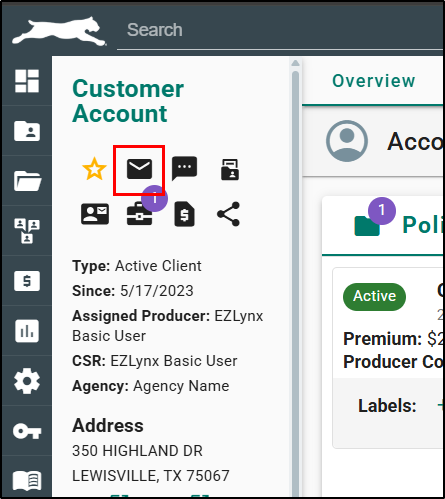Open the applicant folder sidebar icon

tap(27, 131)
